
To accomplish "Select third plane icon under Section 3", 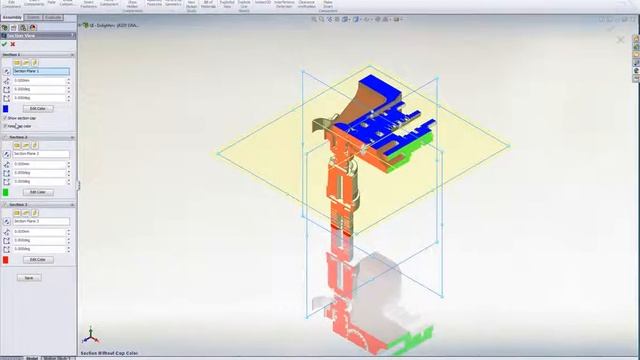I will pyautogui.click(x=35, y=213).
